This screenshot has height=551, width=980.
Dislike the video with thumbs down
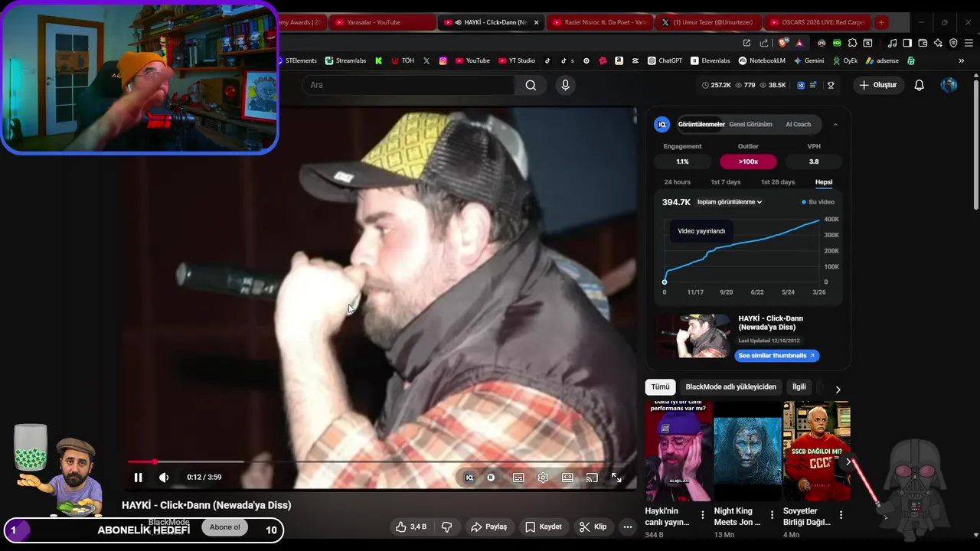click(x=446, y=527)
